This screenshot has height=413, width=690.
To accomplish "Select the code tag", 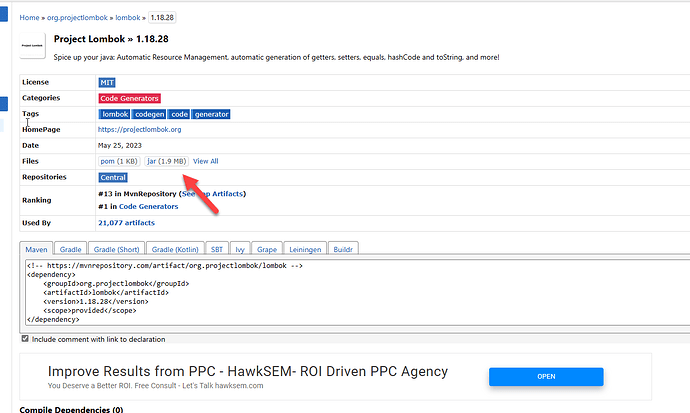I will (x=179, y=114).
